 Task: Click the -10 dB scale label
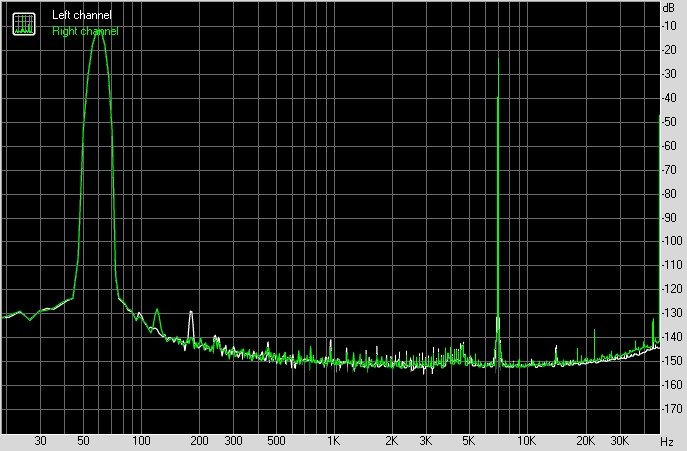pos(669,26)
